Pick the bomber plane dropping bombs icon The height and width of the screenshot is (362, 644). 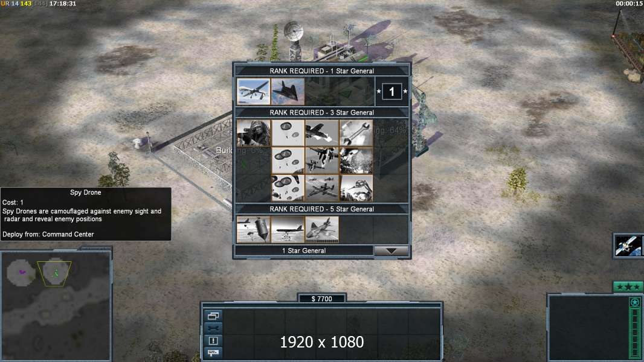pos(288,230)
